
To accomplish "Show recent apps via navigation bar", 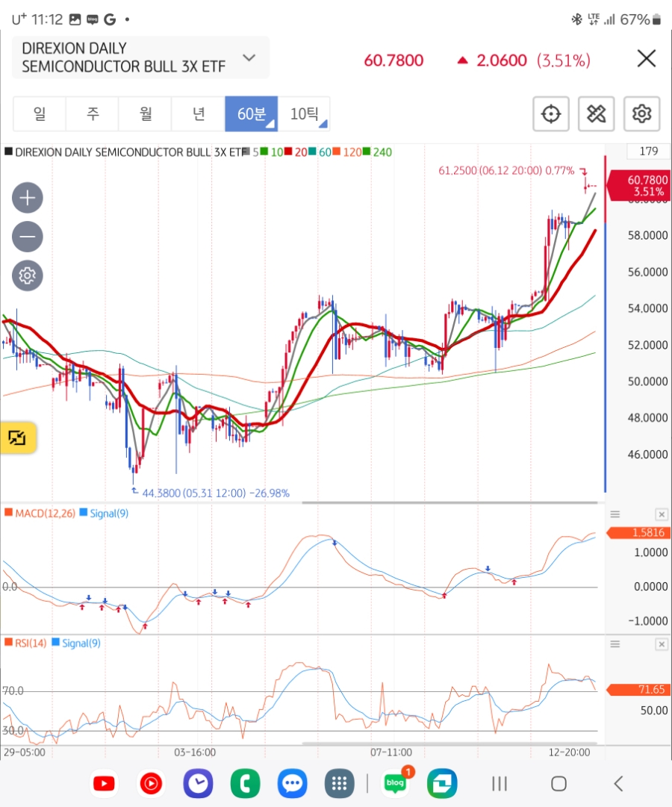I will (x=499, y=783).
